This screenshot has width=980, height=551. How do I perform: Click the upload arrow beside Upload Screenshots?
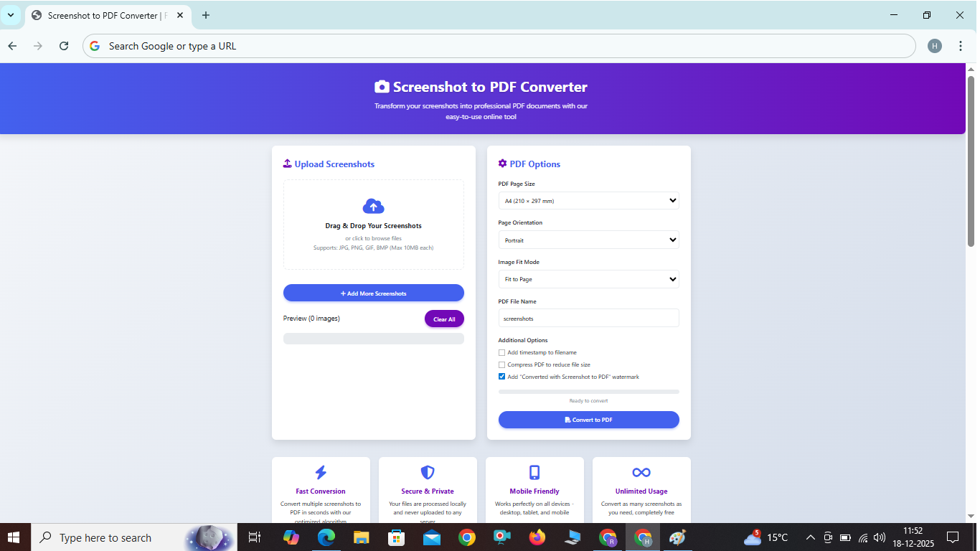pyautogui.click(x=286, y=164)
